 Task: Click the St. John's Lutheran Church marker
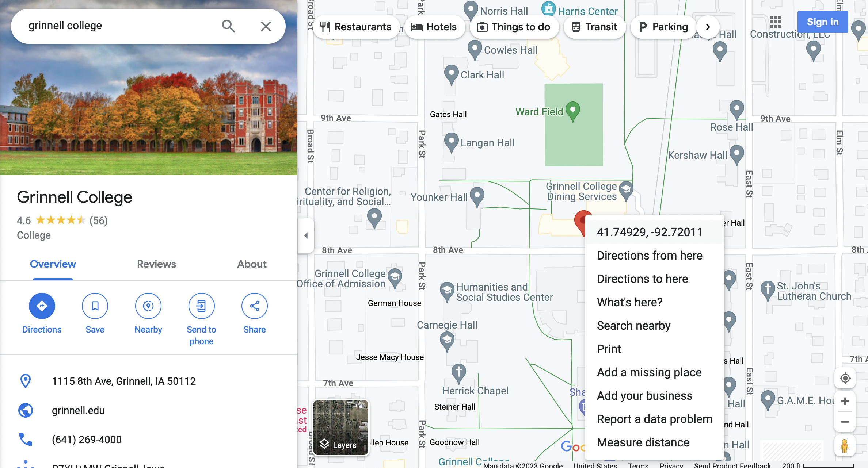pyautogui.click(x=768, y=290)
